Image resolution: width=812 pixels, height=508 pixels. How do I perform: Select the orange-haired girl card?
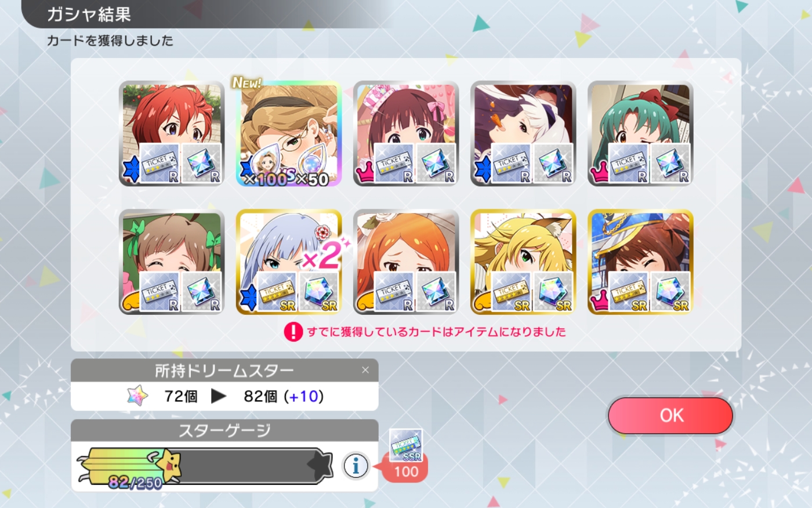pos(406,262)
